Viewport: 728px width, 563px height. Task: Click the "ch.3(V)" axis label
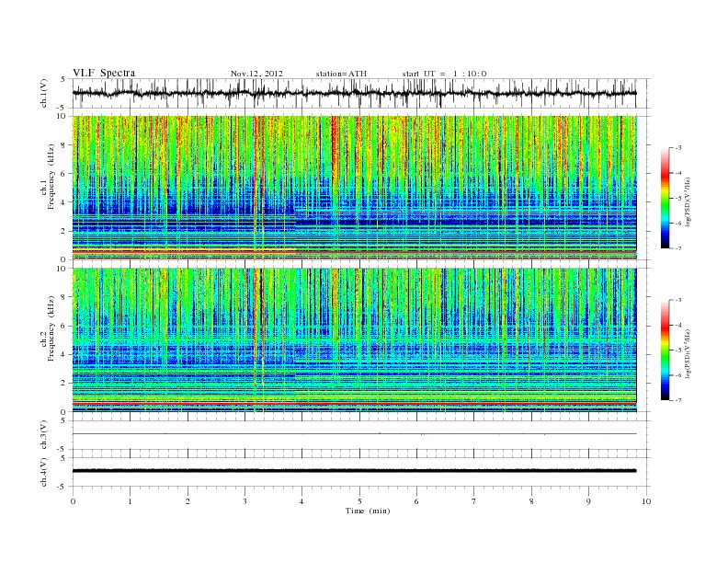44,435
